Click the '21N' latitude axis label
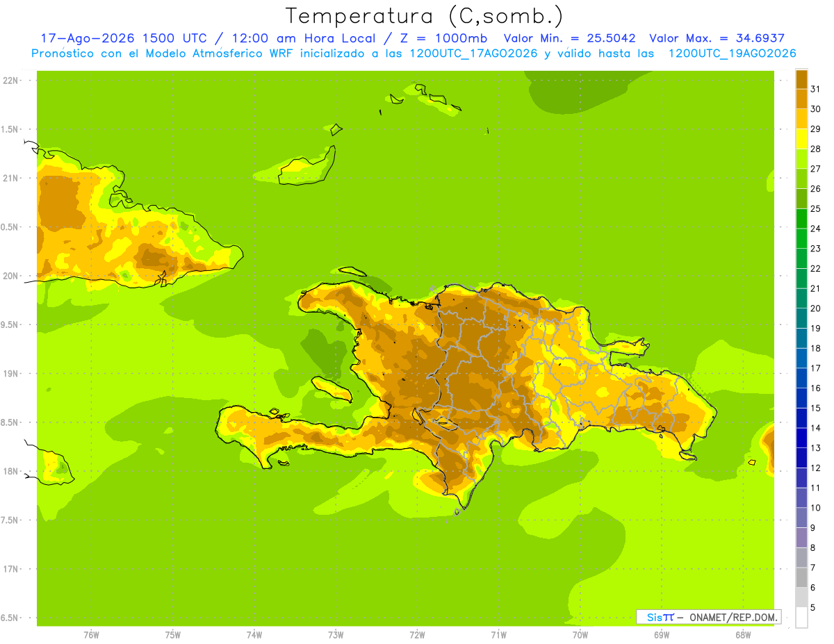834x644 pixels. 10,179
